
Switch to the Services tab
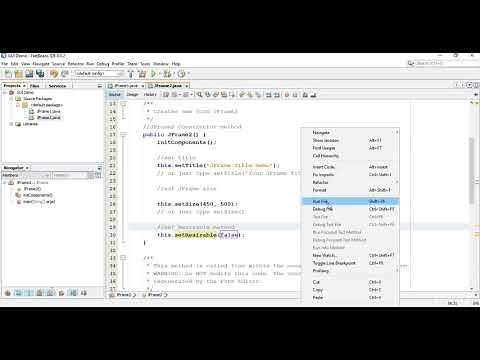57,86
